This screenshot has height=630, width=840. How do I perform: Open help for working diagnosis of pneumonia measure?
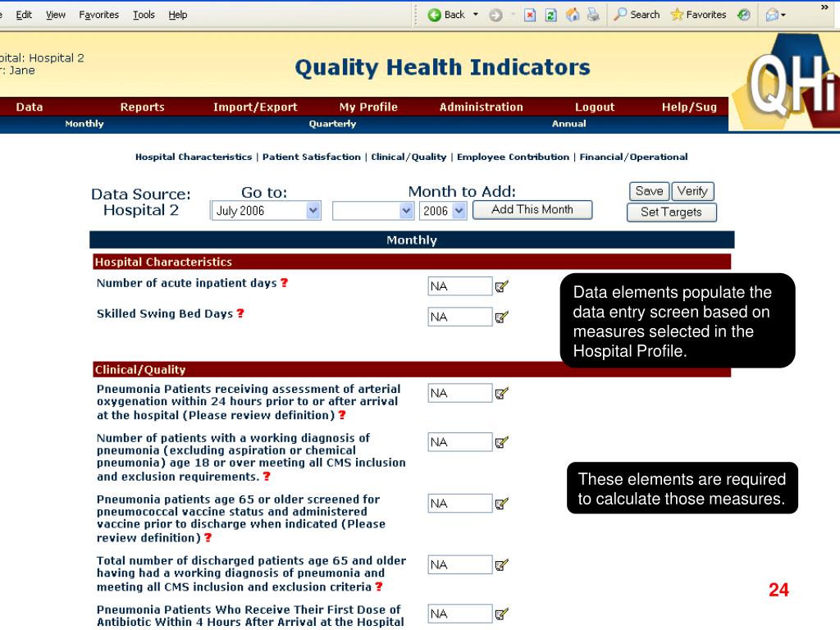(x=267, y=477)
